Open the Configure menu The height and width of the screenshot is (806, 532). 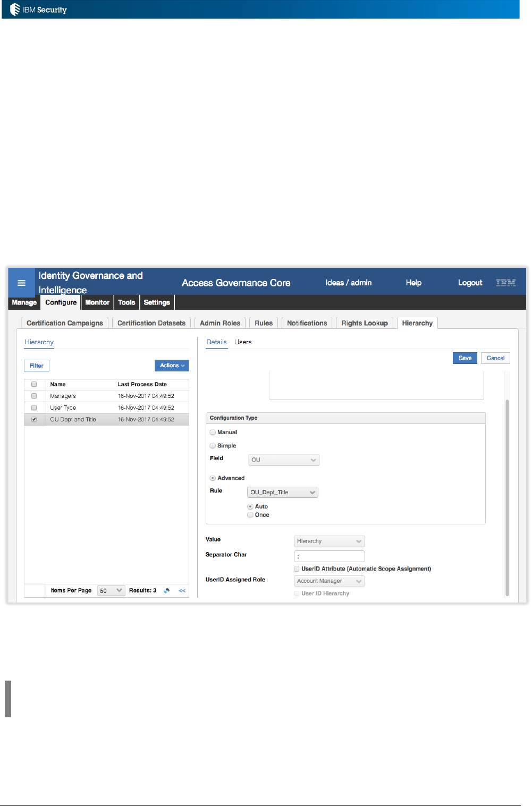[x=61, y=302]
